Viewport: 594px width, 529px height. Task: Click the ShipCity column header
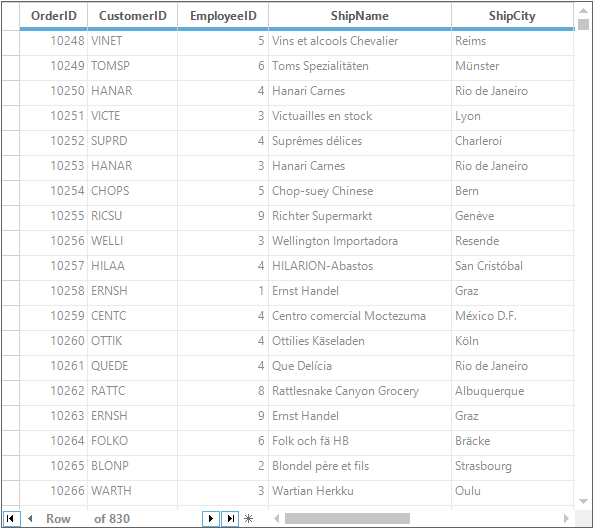coord(512,16)
